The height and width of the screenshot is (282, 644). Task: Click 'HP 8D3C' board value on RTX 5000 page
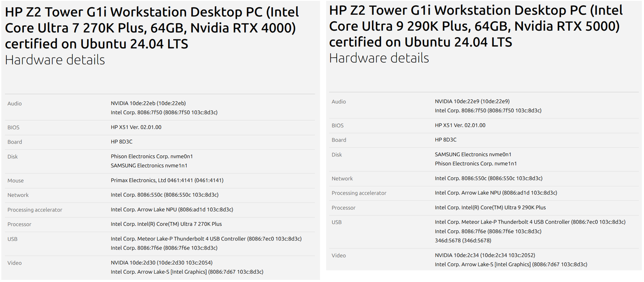446,140
